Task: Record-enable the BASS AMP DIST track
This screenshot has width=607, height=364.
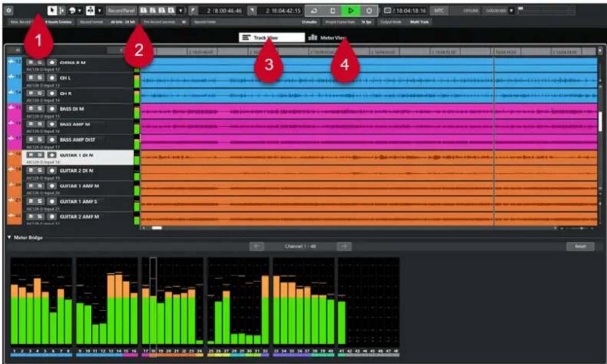Action: coord(52,140)
